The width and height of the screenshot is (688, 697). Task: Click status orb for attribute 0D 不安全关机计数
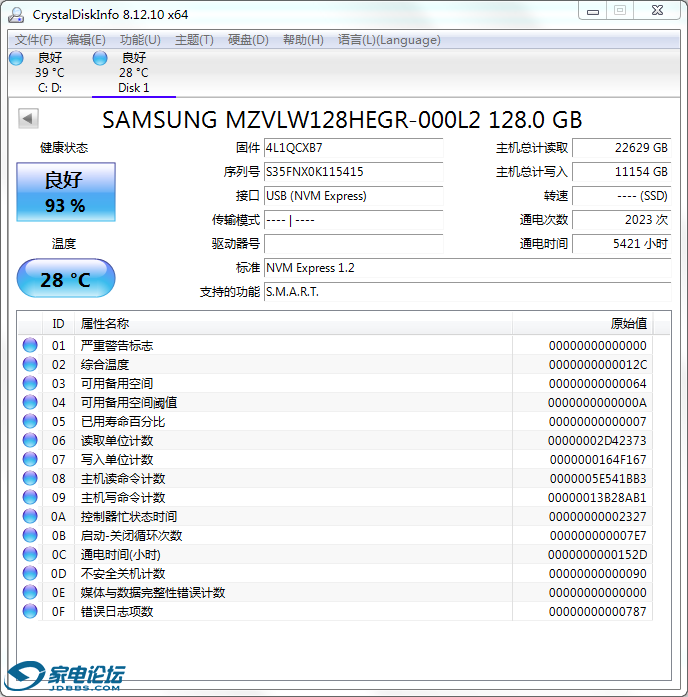tap(30, 573)
